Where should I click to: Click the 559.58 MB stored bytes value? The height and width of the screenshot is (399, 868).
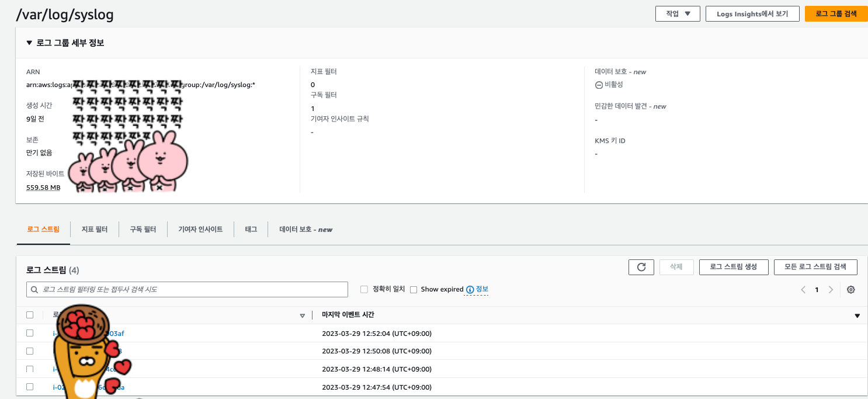click(x=43, y=188)
